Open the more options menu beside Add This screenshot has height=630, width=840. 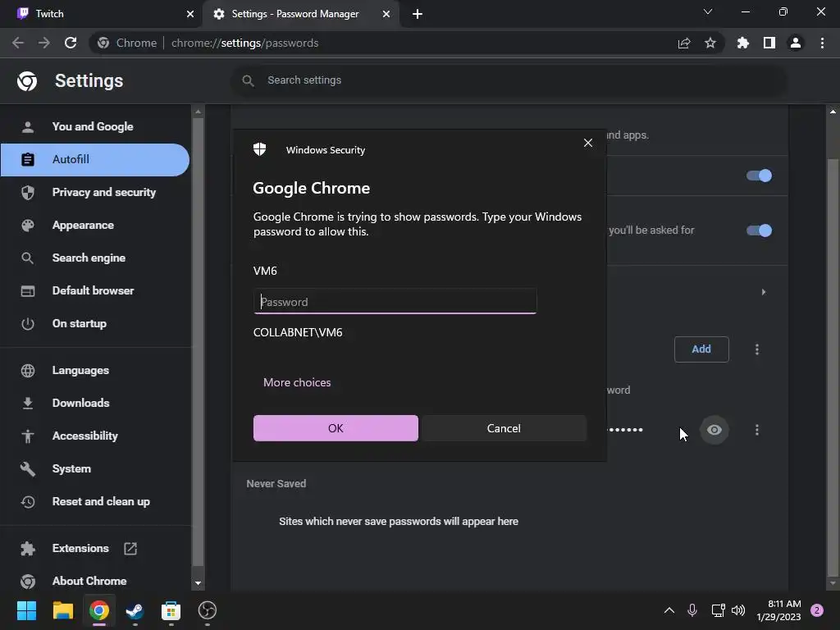[757, 349]
